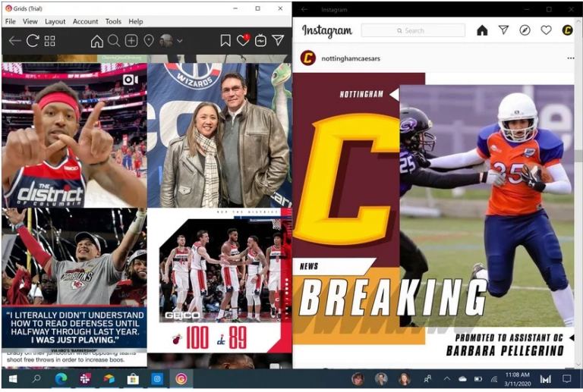Open nottinghamcaesars username link
The image size is (583, 392).
351,58
